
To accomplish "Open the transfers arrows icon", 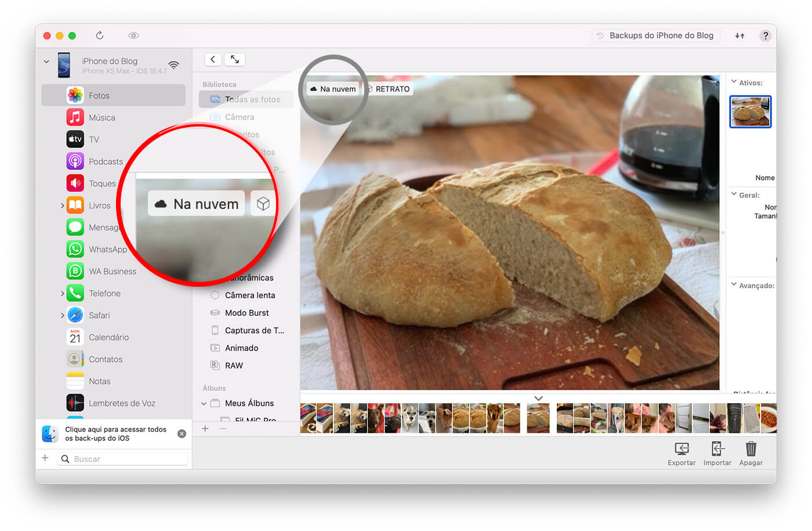I will 740,35.
